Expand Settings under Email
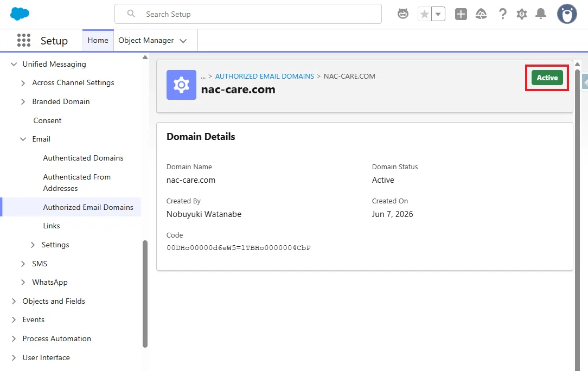The image size is (588, 371). 33,245
